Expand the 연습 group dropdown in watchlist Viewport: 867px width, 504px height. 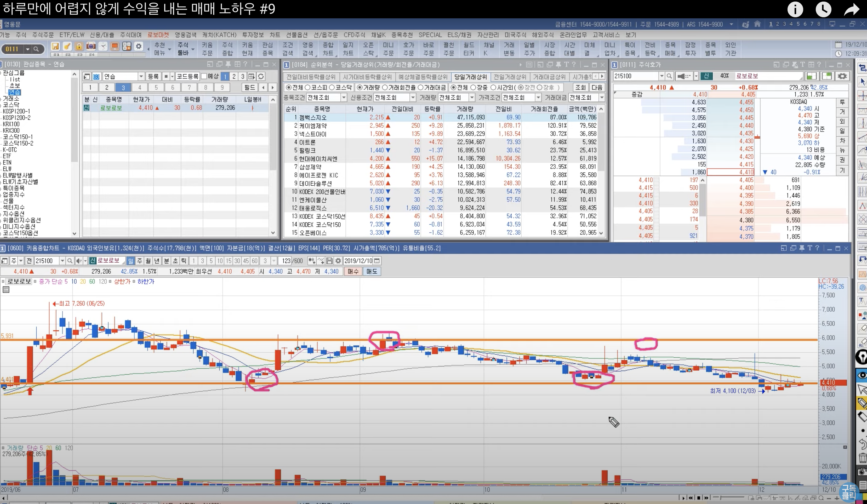pyautogui.click(x=141, y=76)
